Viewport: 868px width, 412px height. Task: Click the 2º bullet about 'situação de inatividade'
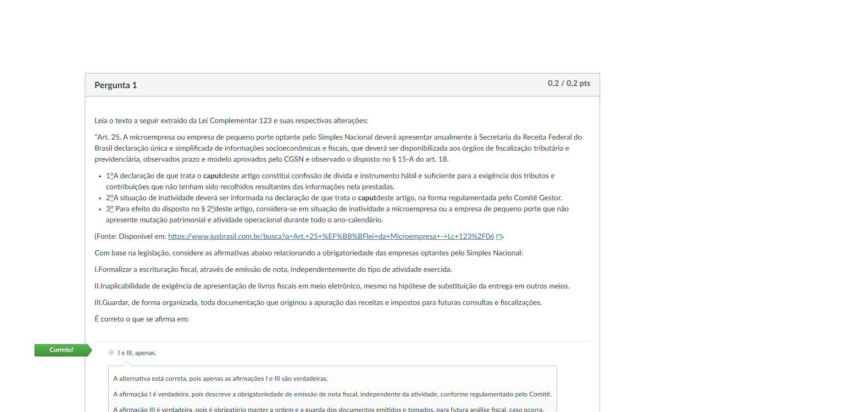[334, 198]
